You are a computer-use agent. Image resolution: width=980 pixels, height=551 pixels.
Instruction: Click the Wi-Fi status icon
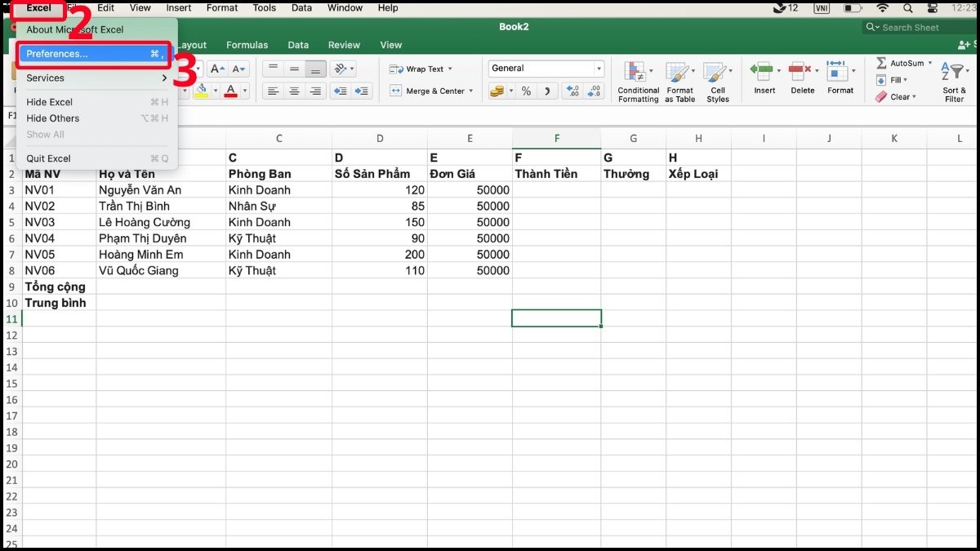pos(882,8)
